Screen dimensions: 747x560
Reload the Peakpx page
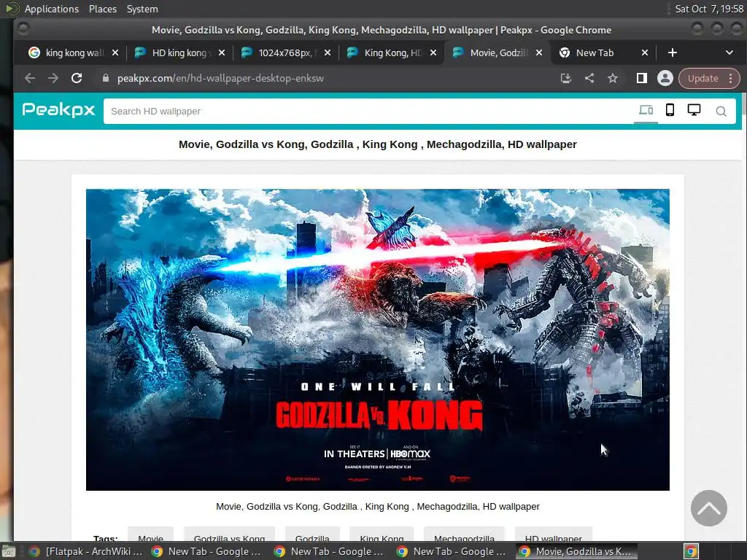[77, 78]
